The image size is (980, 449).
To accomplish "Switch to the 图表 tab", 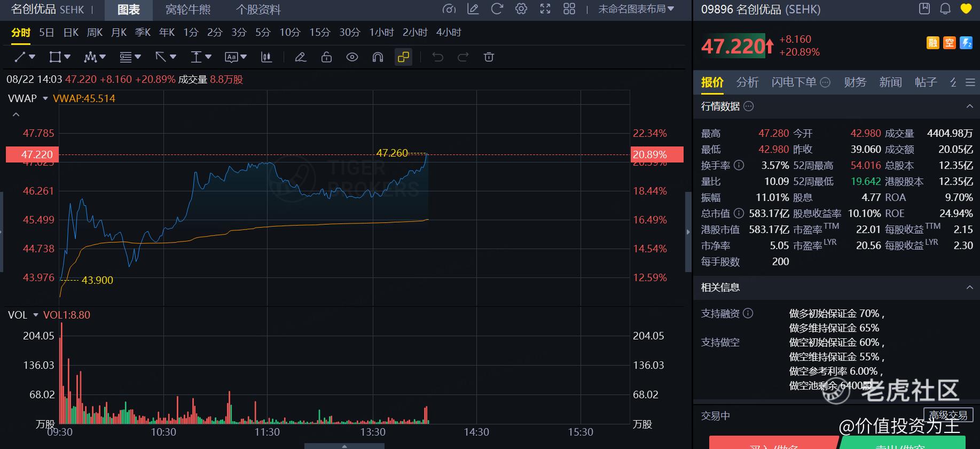I will tap(129, 10).
